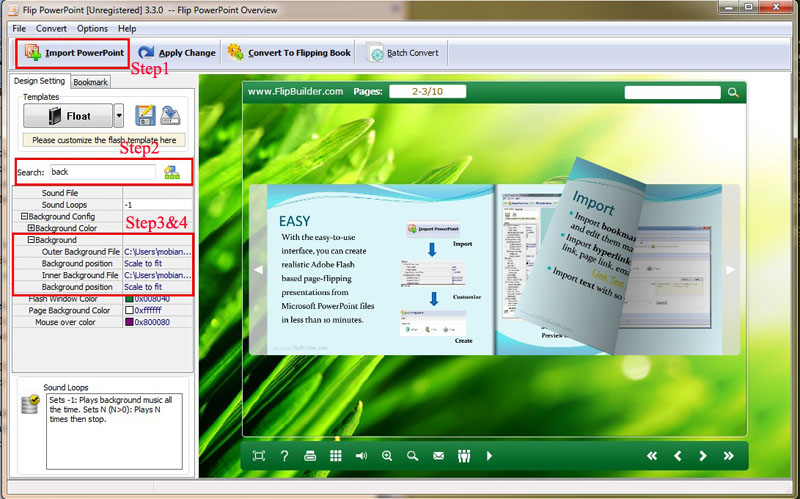Click the Sound Loops description text box
The image size is (800, 499).
114,431
